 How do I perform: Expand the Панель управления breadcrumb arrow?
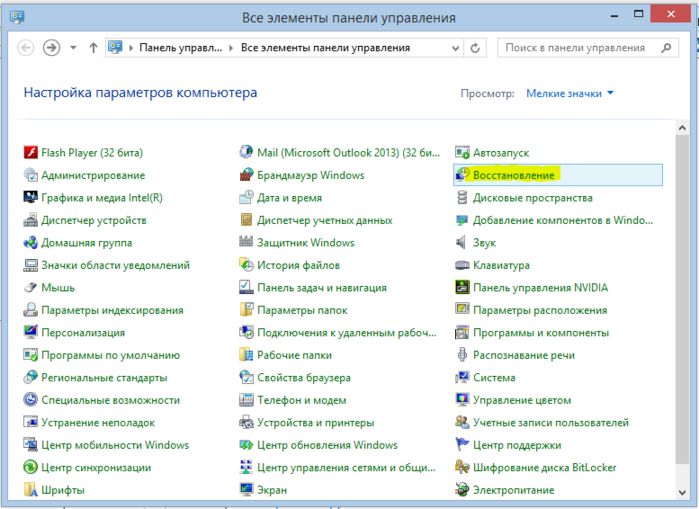point(230,48)
